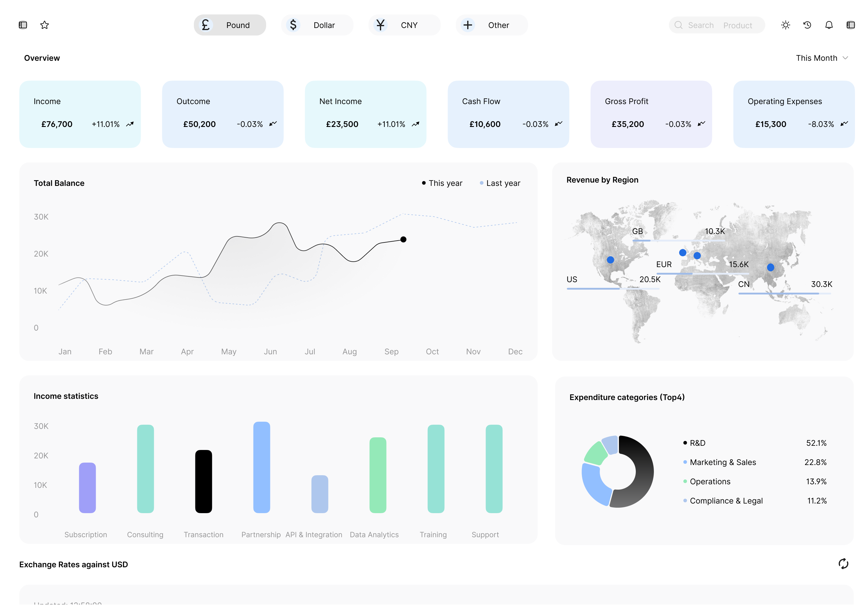The image size is (867, 616).
Task: Refresh exchange rates with the sync icon
Action: pyautogui.click(x=843, y=564)
